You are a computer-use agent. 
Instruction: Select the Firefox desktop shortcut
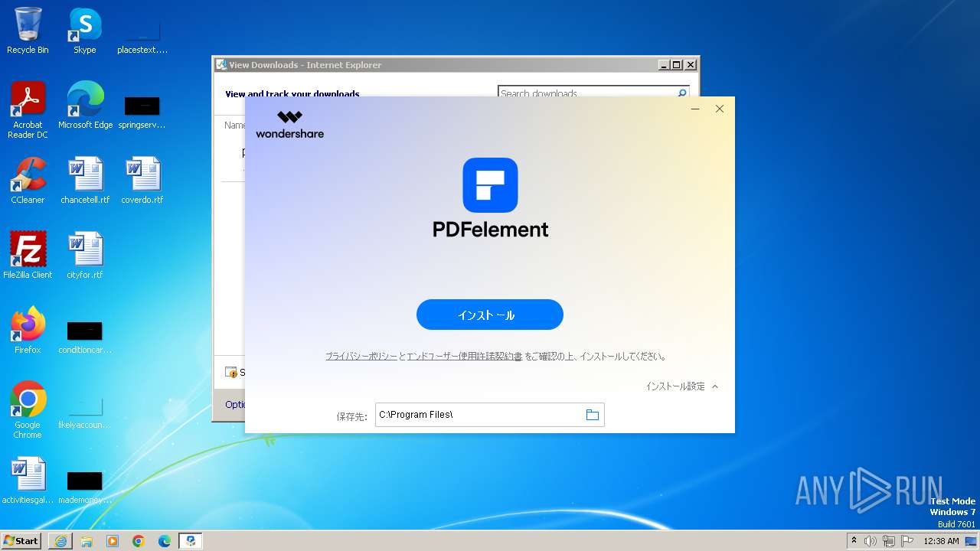pyautogui.click(x=28, y=331)
